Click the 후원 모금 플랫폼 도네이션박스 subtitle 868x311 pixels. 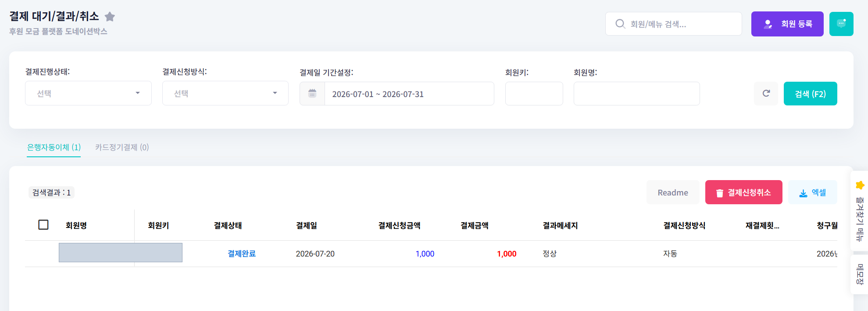coord(58,31)
